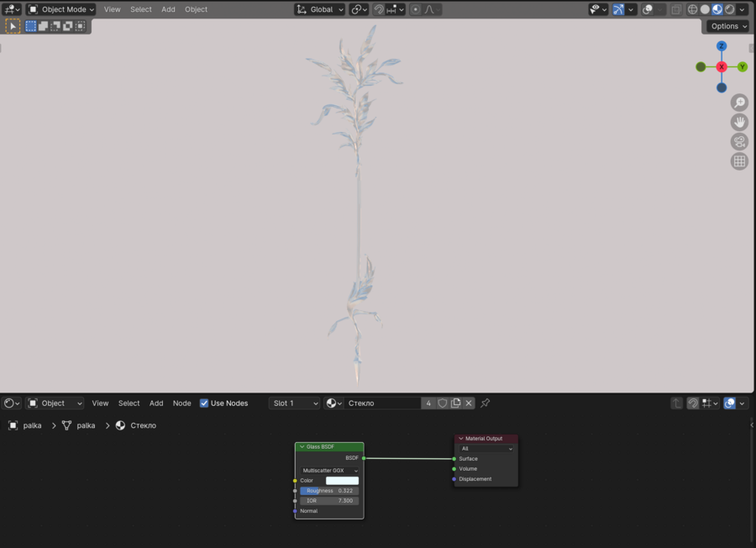Toggle perspective/orthographic grid icon

739,161
